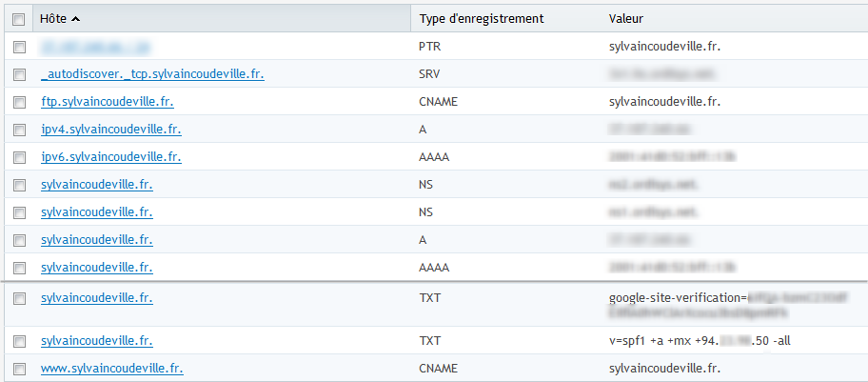This screenshot has width=868, height=382.
Task: Check the google-site-verification TXT row checkbox
Action: [x=19, y=299]
